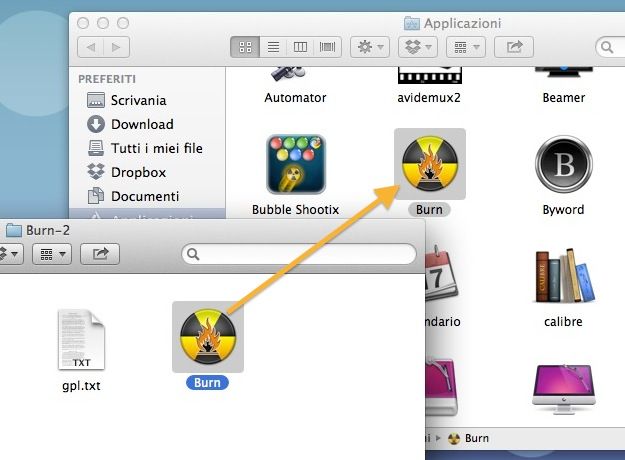
Task: Click the Burn name label in Applicazioni
Action: point(429,210)
